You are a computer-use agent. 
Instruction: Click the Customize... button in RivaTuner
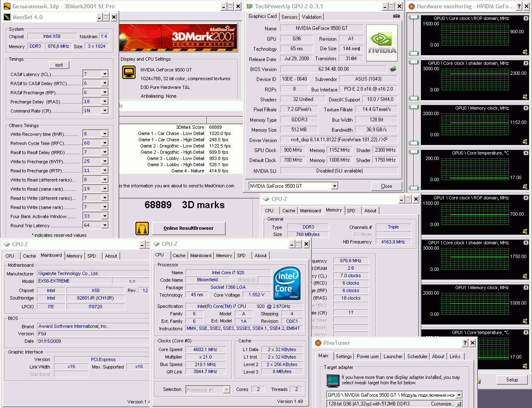446,403
